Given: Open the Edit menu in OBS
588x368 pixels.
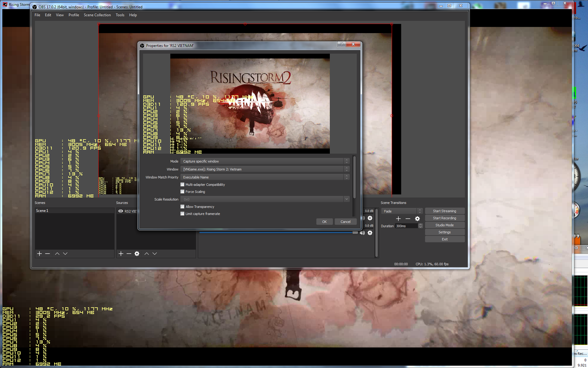Looking at the screenshot, I should click(x=48, y=15).
